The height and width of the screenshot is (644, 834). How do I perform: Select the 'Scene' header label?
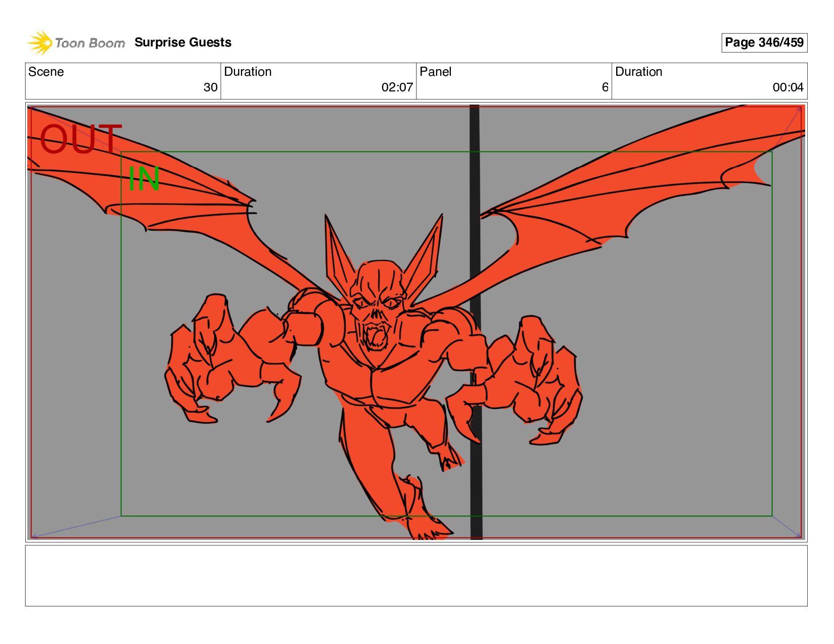click(46, 72)
